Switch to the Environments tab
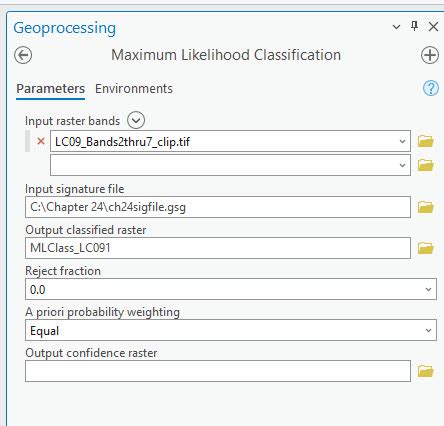Viewport: 444px width, 426px height. [x=134, y=89]
